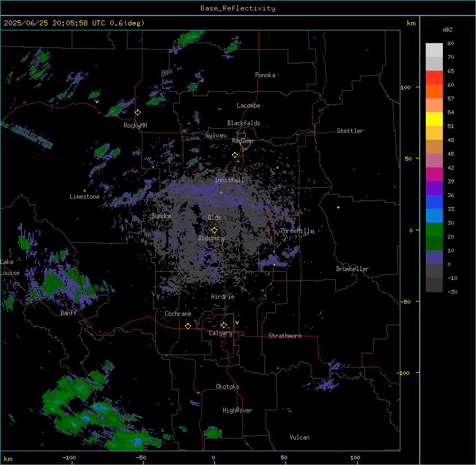Viewport: 476px width, 465px height.
Task: Click the Stettler label
Action: pos(350,131)
